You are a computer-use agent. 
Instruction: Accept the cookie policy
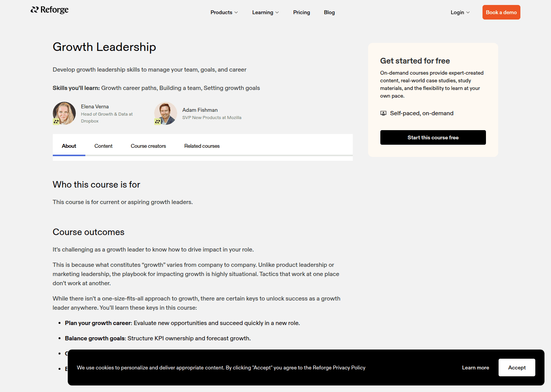[x=517, y=367]
